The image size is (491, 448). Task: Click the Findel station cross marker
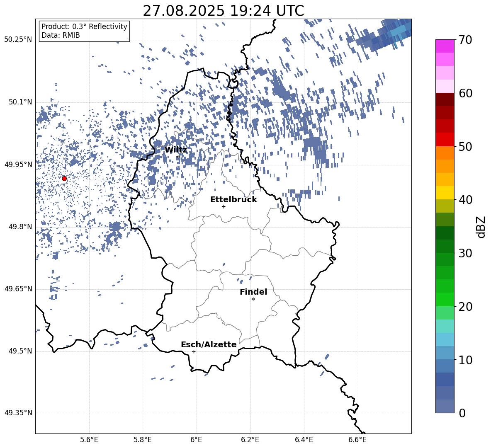(x=253, y=299)
